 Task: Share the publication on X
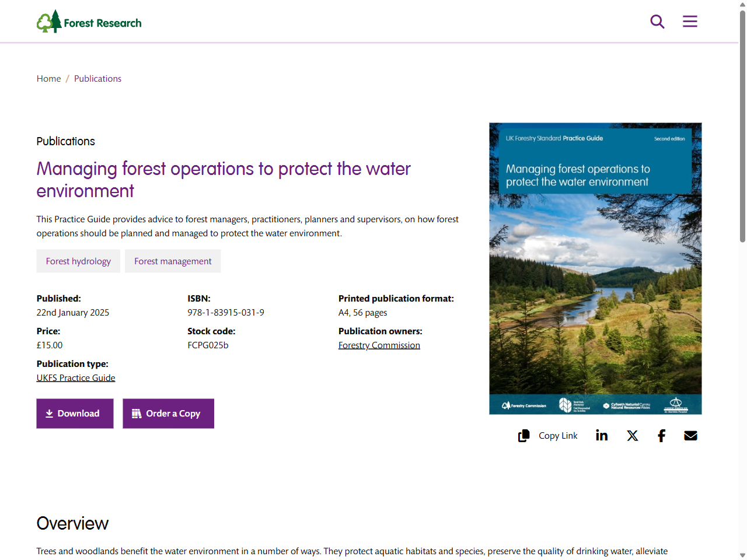[x=633, y=435]
